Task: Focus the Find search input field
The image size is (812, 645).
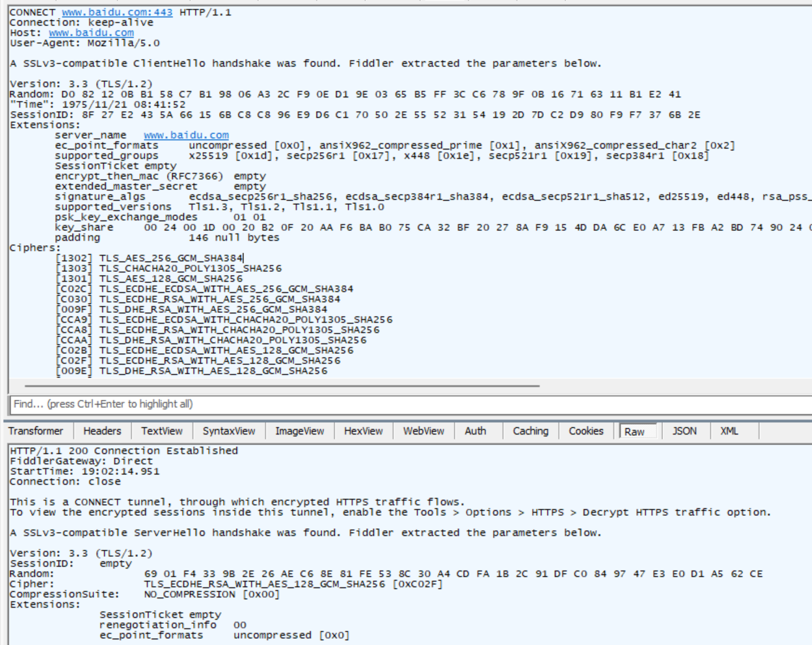Action: 411,404
